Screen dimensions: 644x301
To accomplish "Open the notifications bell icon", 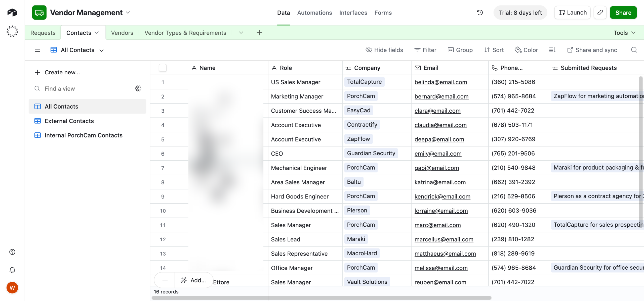I will click(x=12, y=270).
